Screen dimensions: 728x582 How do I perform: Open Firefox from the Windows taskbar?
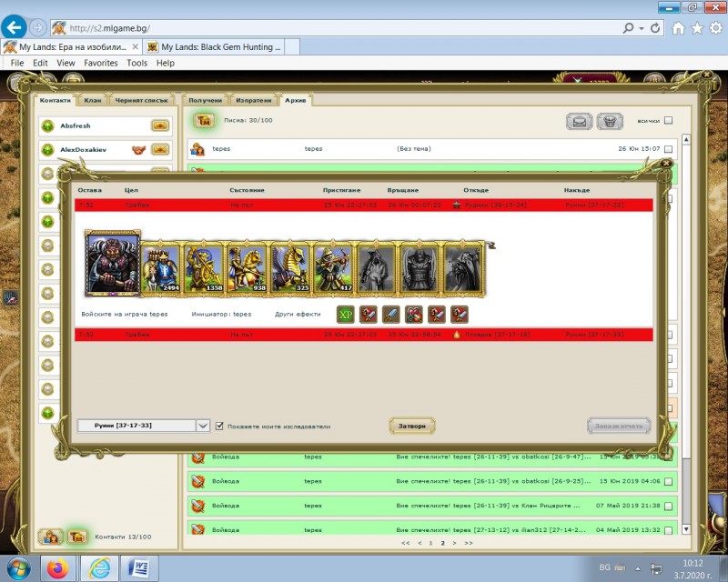point(57,568)
